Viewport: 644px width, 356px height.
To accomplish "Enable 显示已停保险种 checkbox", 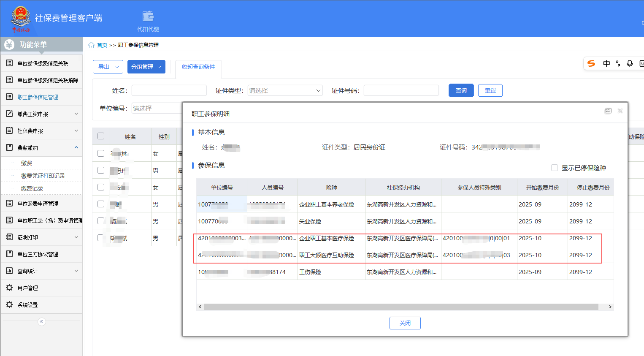I will [x=555, y=168].
